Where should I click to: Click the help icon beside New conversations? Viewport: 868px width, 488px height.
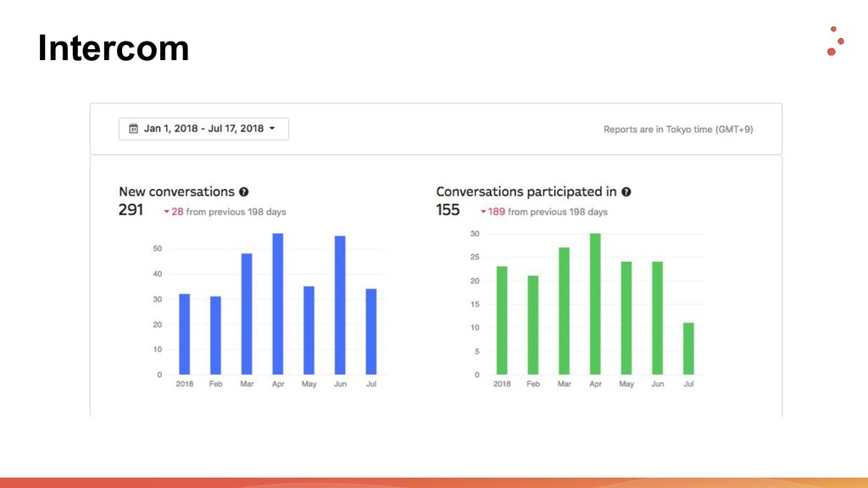click(x=243, y=192)
